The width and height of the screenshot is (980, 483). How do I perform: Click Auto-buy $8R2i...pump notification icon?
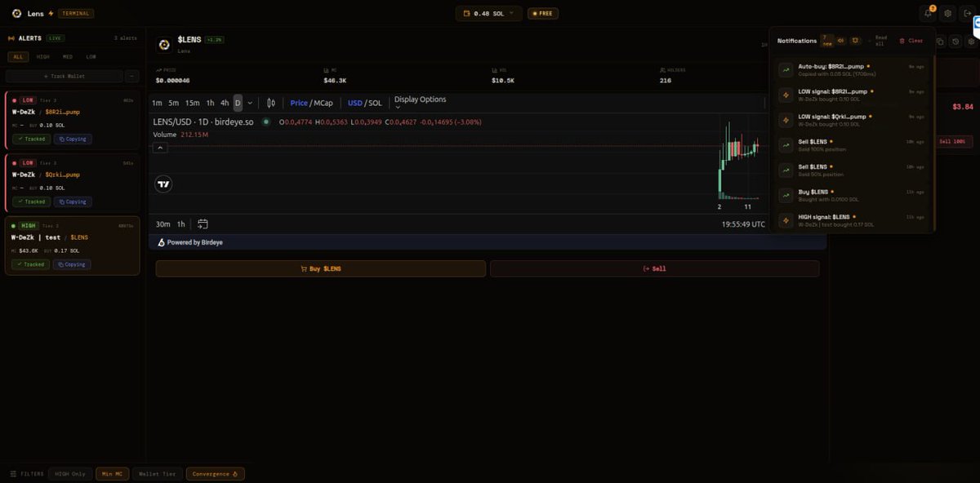point(786,70)
